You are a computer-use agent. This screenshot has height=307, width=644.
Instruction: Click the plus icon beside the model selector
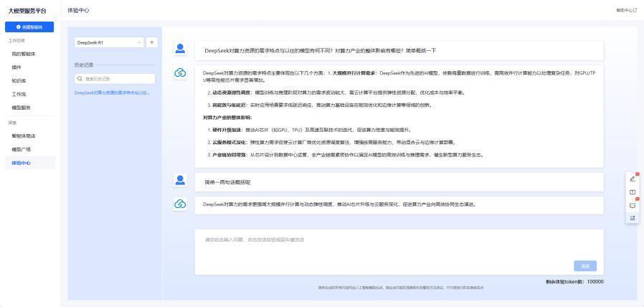pos(151,42)
